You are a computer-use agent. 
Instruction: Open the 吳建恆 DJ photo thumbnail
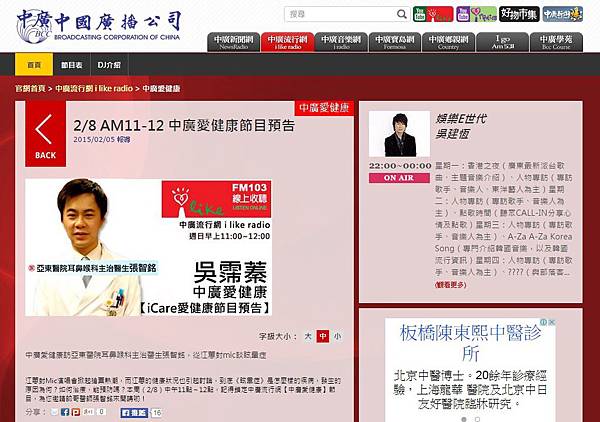pos(399,134)
